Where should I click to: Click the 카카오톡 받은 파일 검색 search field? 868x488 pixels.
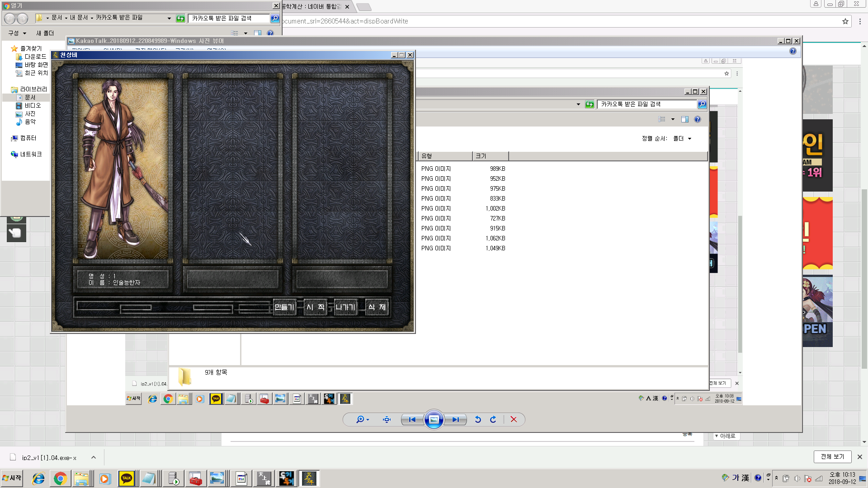click(x=228, y=18)
